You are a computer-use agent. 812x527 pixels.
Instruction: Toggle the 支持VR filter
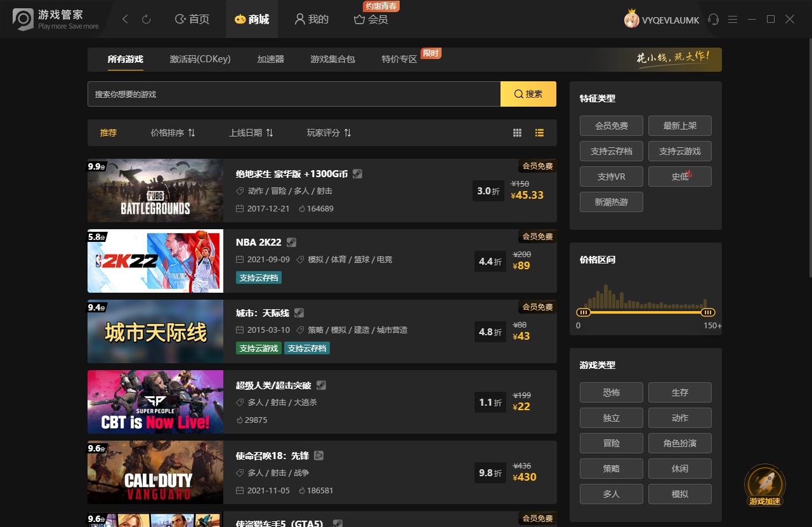tap(612, 177)
